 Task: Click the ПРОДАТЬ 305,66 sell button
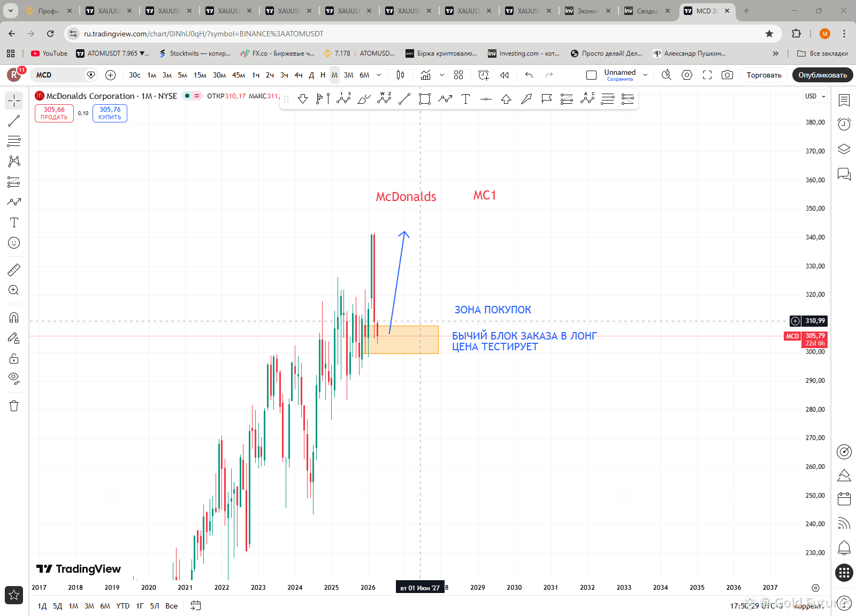click(x=54, y=113)
